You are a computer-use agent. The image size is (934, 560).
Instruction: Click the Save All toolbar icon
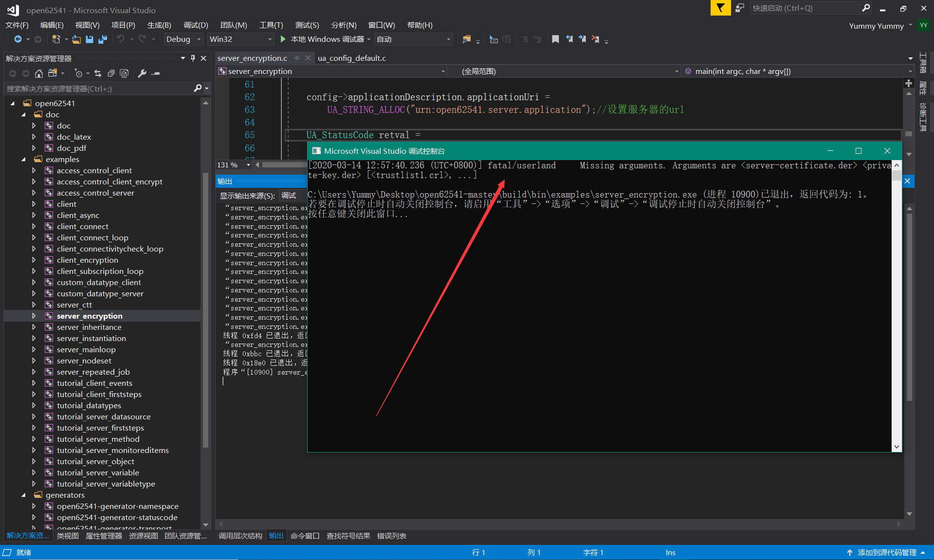[x=102, y=39]
